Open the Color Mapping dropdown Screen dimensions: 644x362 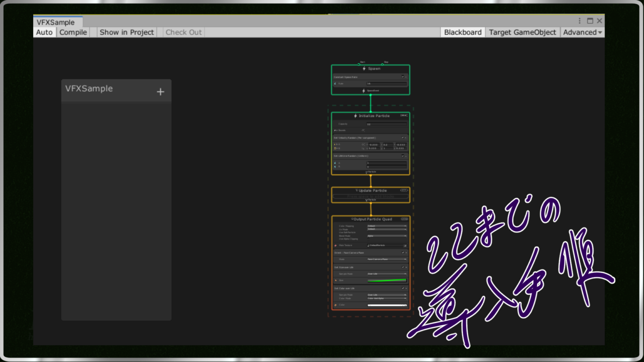[387, 226]
